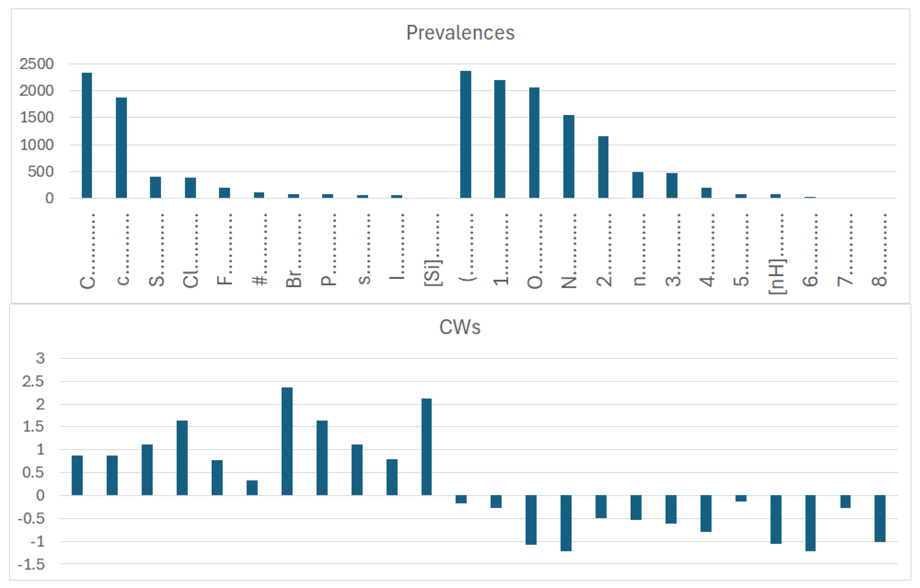
Task: Click the 1000 value on Prevalences axis
Action: [36, 145]
